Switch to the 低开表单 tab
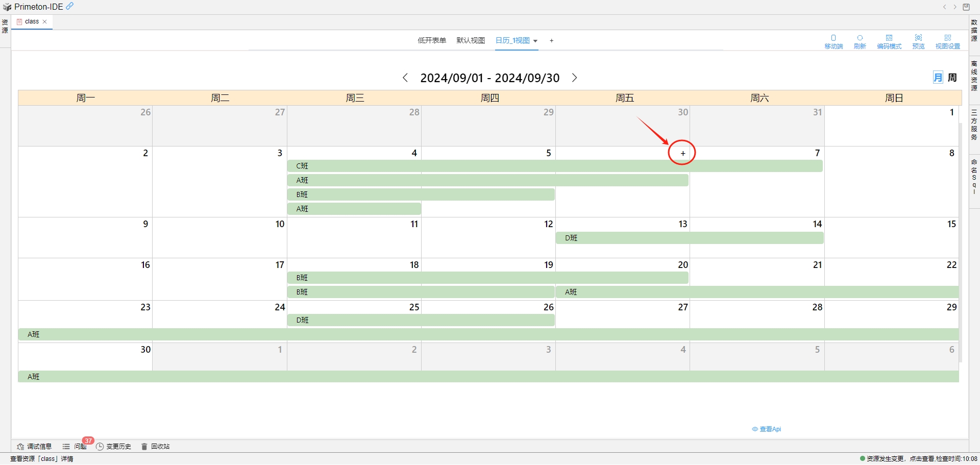 coord(432,40)
